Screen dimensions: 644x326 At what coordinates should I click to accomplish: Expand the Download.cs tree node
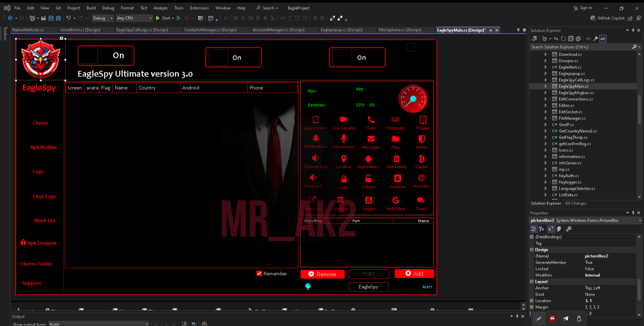point(546,54)
